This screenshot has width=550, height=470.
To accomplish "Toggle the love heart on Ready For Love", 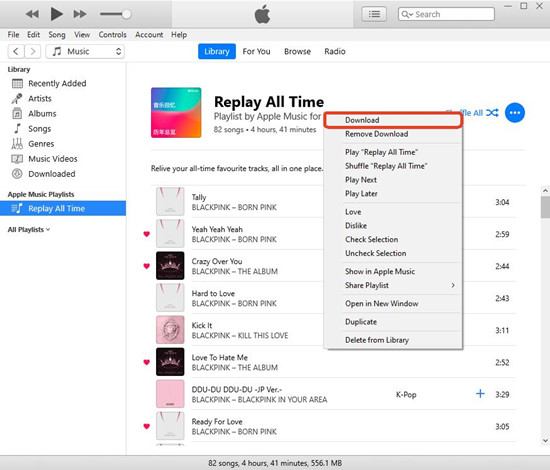I will click(x=147, y=426).
